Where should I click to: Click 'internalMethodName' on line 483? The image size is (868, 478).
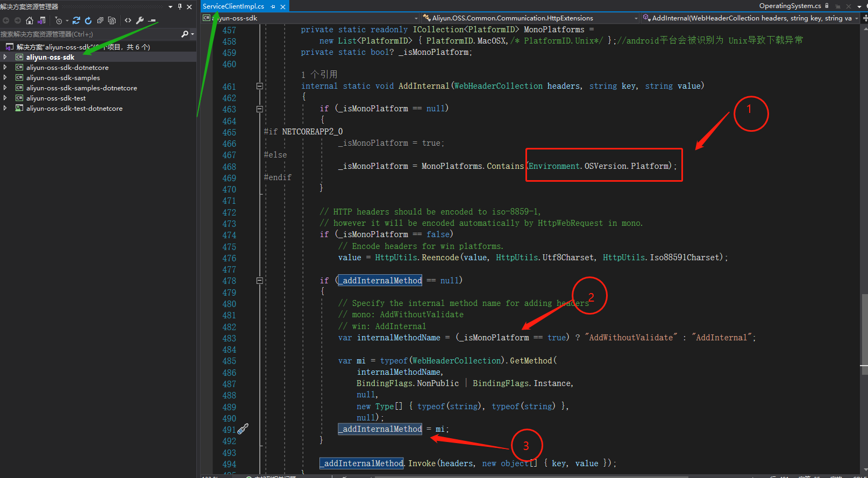click(x=399, y=338)
